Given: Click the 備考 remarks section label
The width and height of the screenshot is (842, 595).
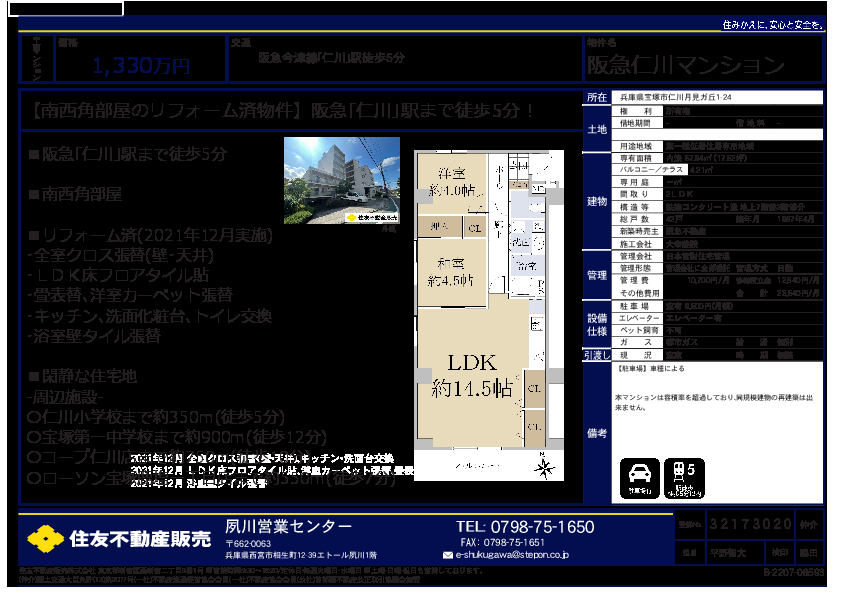Looking at the screenshot, I should tap(596, 434).
